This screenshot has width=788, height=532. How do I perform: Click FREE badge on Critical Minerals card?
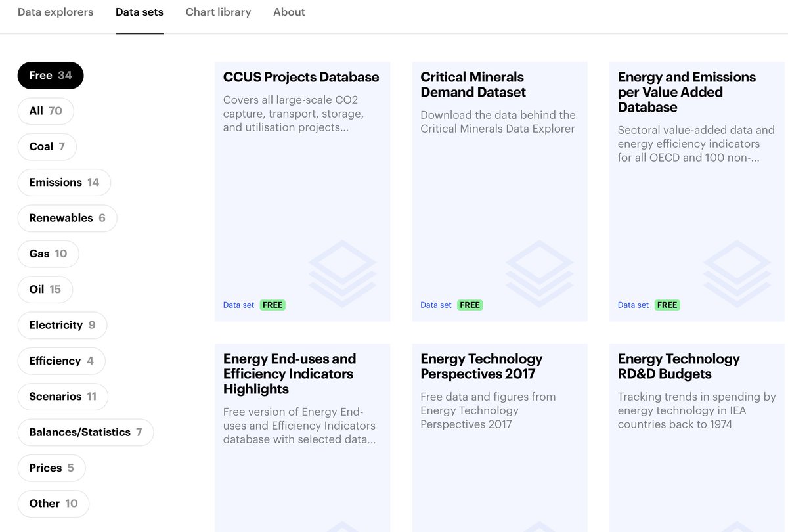470,305
